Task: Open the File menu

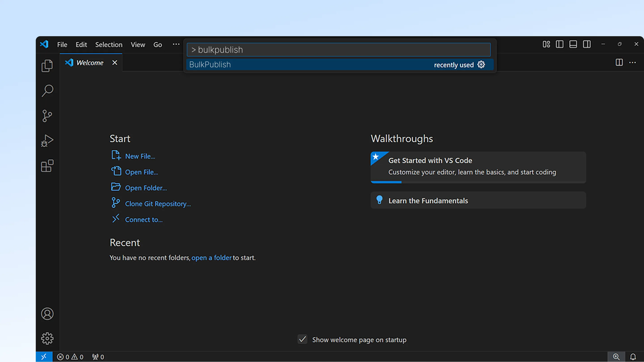Action: click(62, 44)
